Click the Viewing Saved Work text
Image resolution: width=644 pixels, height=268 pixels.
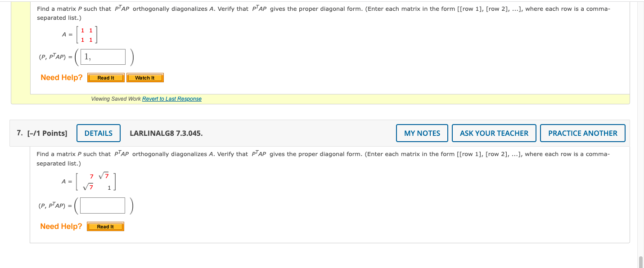116,99
